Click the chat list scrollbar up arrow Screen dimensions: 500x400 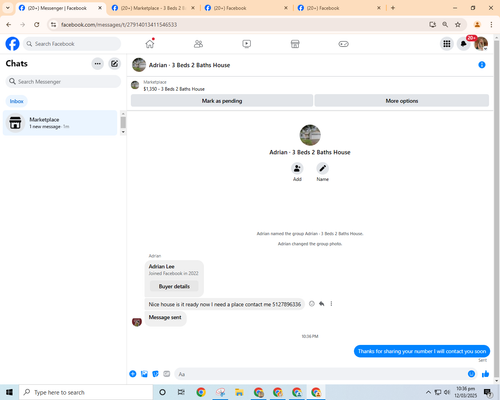point(123,114)
